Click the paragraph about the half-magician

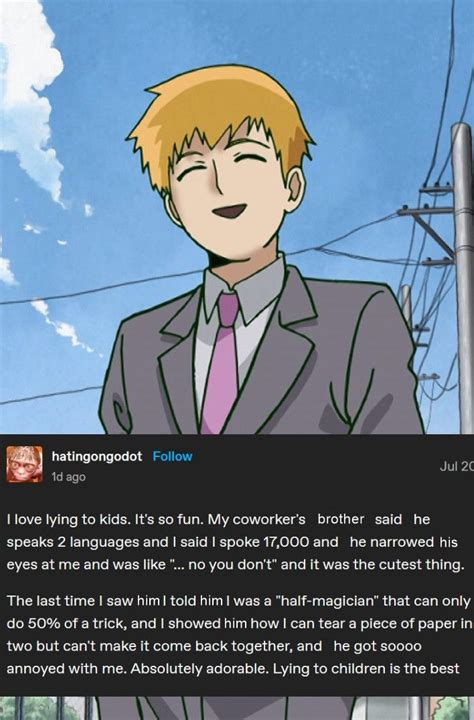point(239,635)
